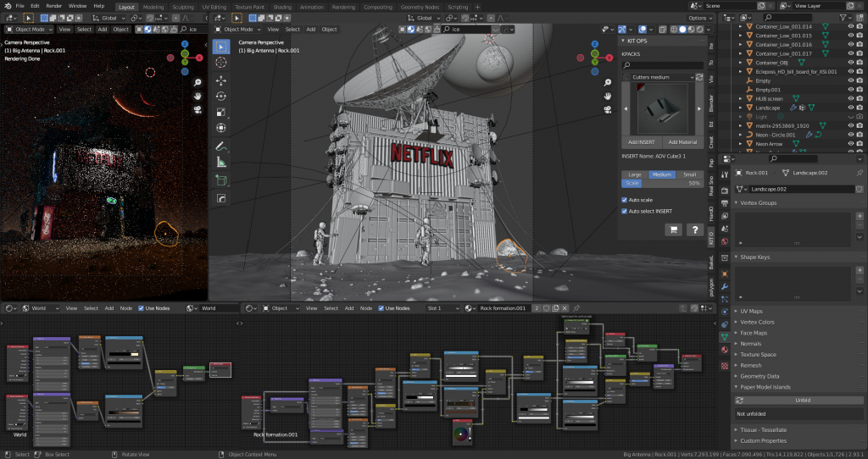Click the Add Material button
Image resolution: width=868 pixels, height=459 pixels.
pos(682,142)
